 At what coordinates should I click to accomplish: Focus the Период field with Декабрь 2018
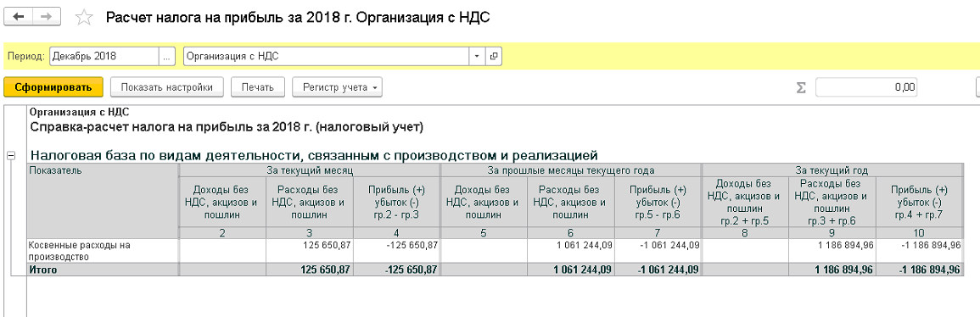tap(104, 56)
